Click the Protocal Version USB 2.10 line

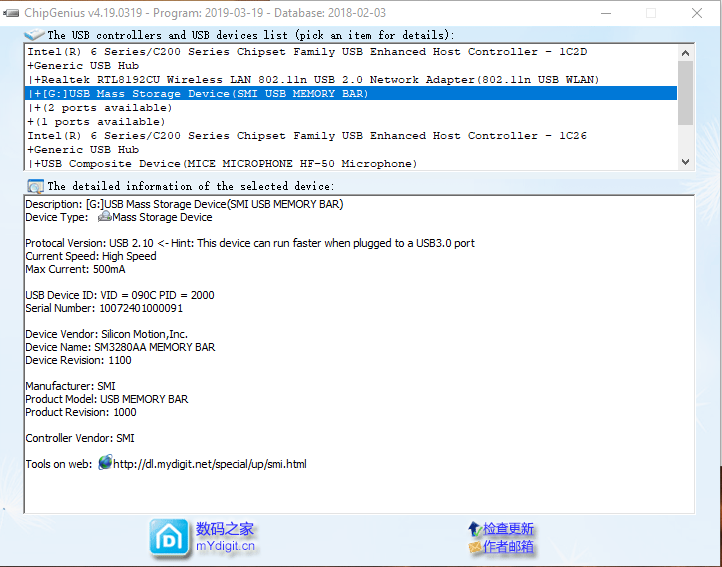click(250, 243)
